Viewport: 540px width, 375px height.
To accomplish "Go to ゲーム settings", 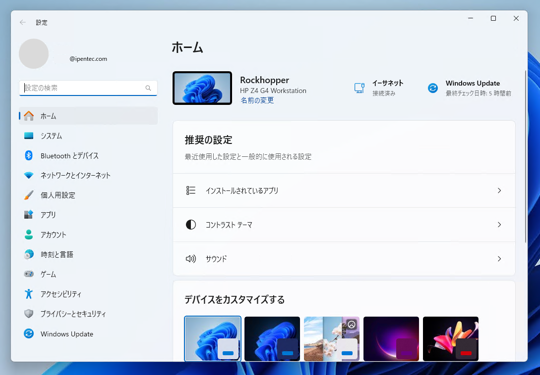I will click(88, 274).
